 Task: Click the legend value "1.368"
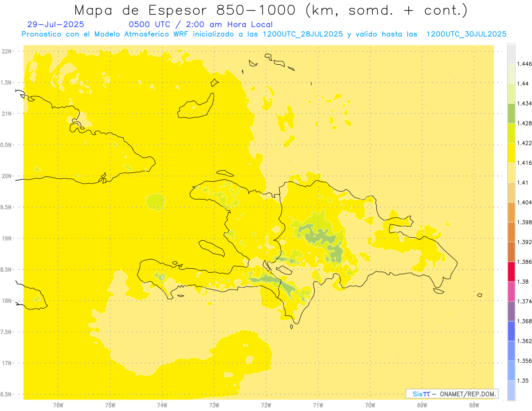[524, 321]
